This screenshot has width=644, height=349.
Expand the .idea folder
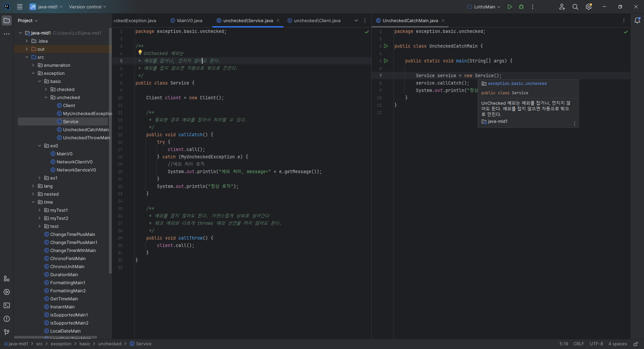[x=27, y=41]
